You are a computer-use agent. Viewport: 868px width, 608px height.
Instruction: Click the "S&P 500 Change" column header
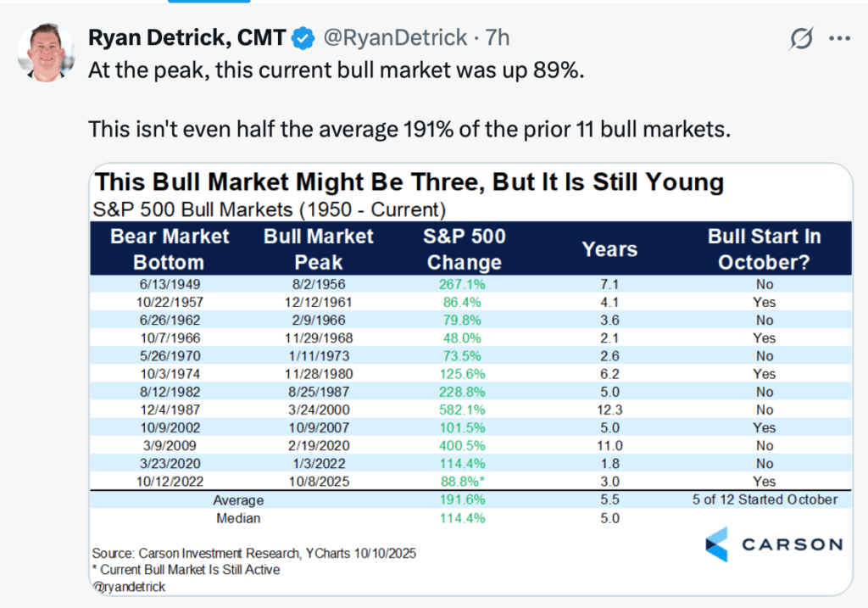click(465, 249)
